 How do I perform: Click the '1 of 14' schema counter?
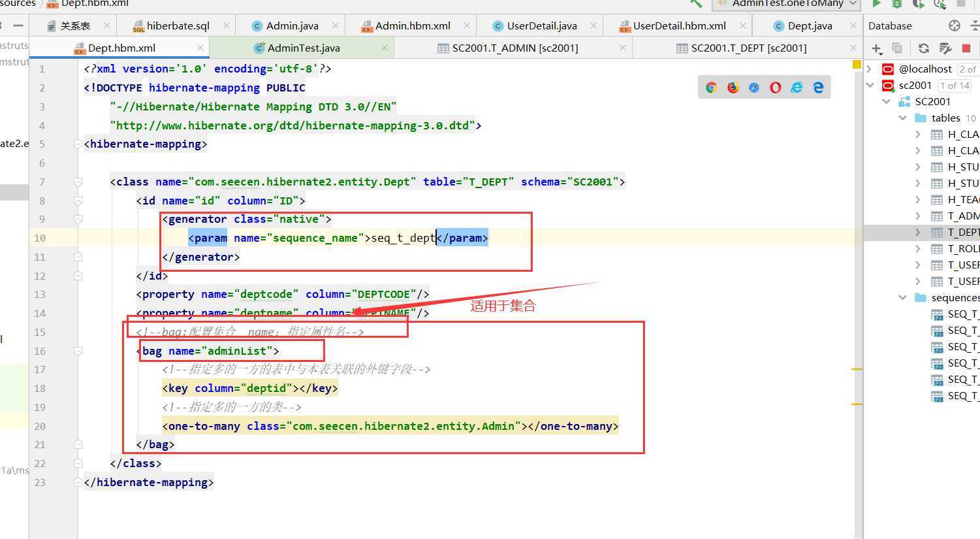(955, 86)
